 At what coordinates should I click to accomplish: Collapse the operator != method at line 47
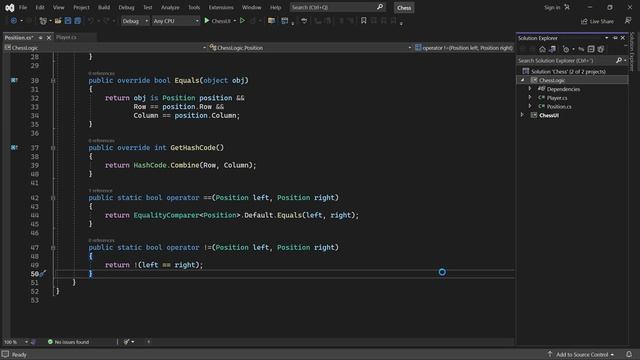click(53, 248)
